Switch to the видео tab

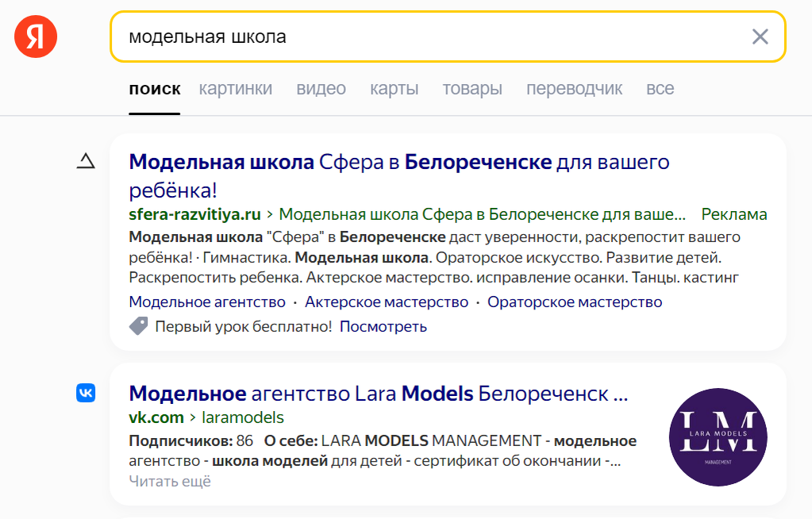coord(321,89)
